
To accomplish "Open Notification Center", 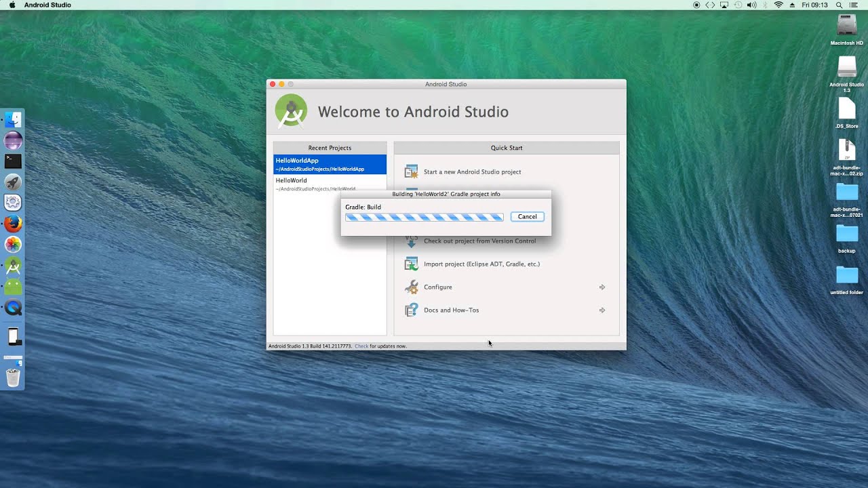I will coord(854,5).
